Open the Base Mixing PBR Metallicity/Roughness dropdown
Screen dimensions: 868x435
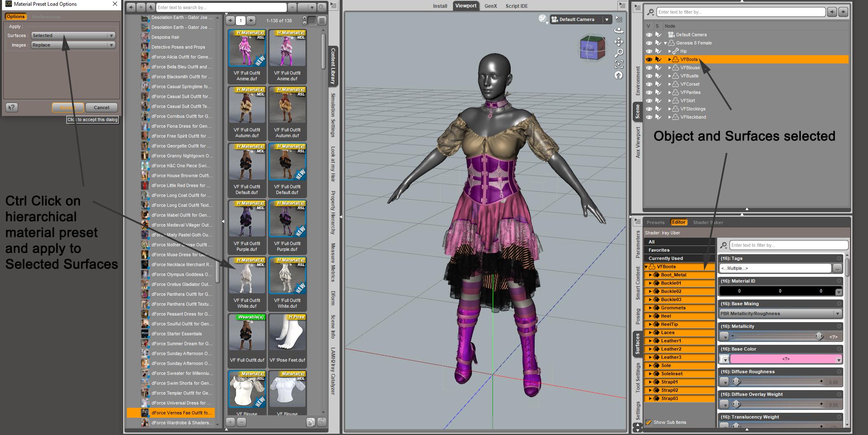781,313
